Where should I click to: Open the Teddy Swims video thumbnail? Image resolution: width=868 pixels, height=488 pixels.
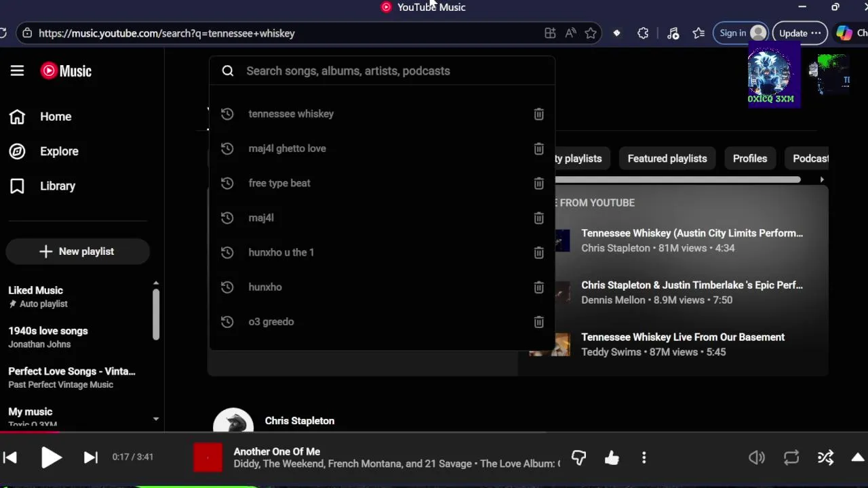click(550, 344)
